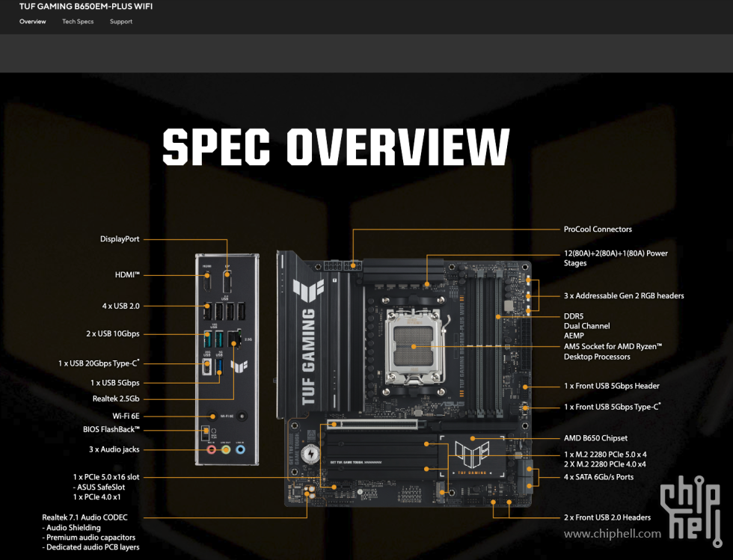733x560 pixels.
Task: Click '- Premium audio capacitors' text
Action: point(89,538)
